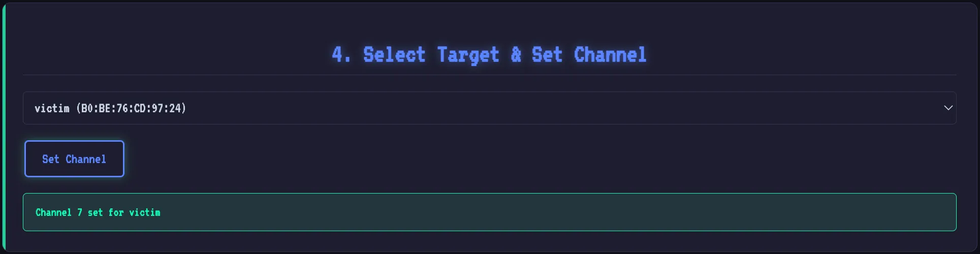980x254 pixels.
Task: Click the number 4 in the heading
Action: pos(338,54)
